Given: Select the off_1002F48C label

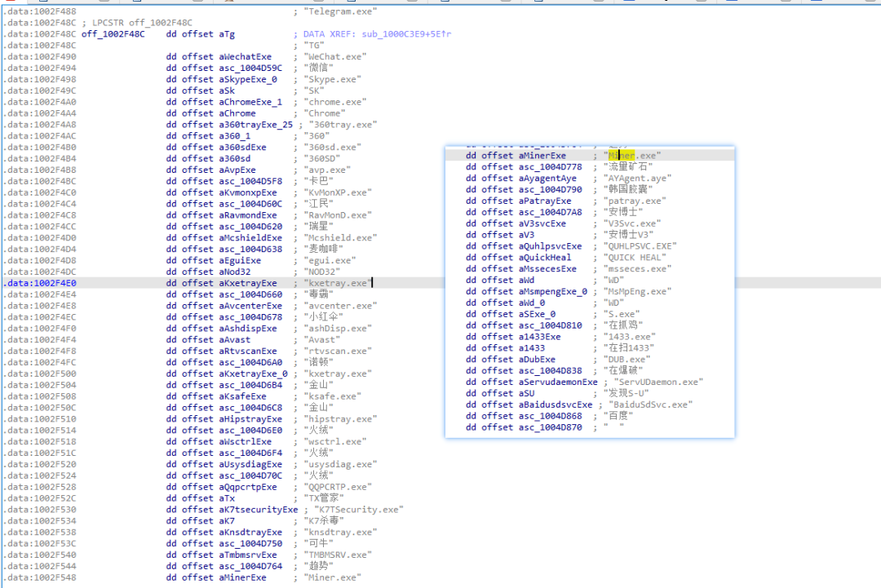Looking at the screenshot, I should [x=113, y=34].
